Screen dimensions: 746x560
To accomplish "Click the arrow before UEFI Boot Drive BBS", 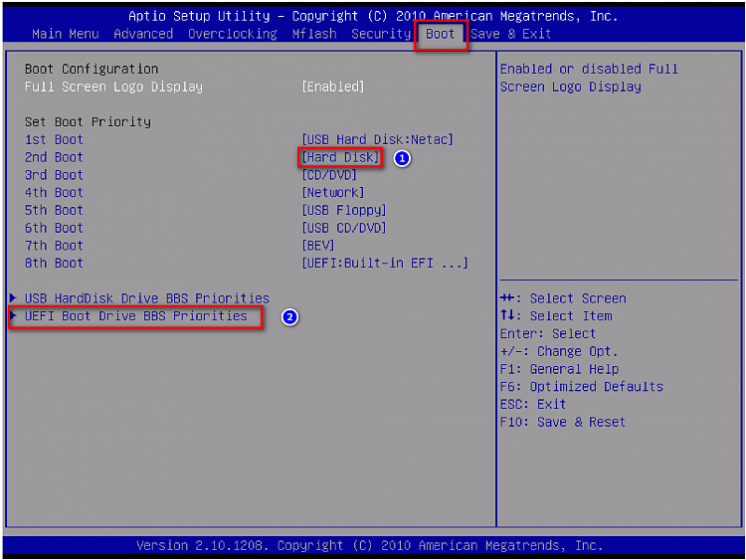I will pyautogui.click(x=13, y=315).
